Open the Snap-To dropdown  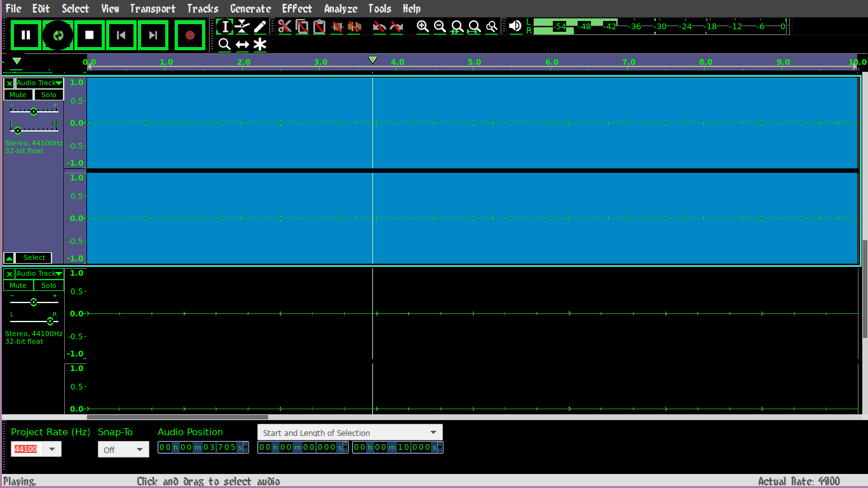click(x=123, y=449)
